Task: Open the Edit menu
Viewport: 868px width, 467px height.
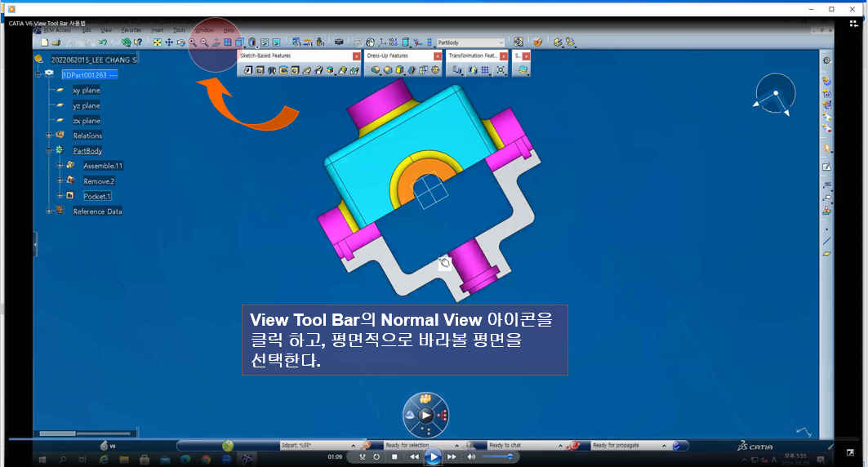Action: click(87, 30)
